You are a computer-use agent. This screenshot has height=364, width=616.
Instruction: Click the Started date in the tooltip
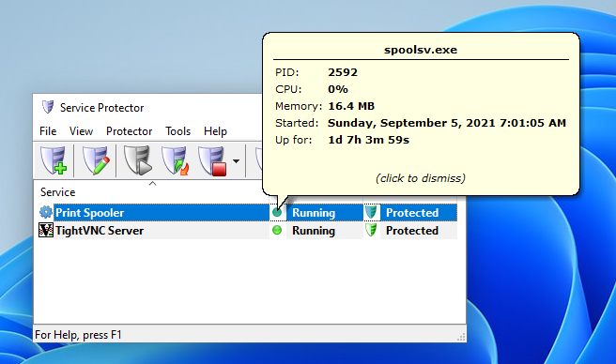[x=447, y=123]
